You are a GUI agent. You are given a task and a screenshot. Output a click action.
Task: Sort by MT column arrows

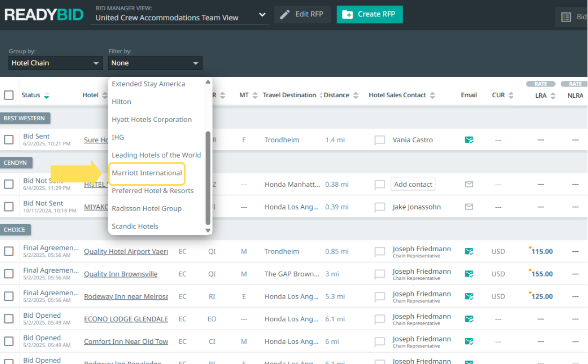(x=255, y=95)
